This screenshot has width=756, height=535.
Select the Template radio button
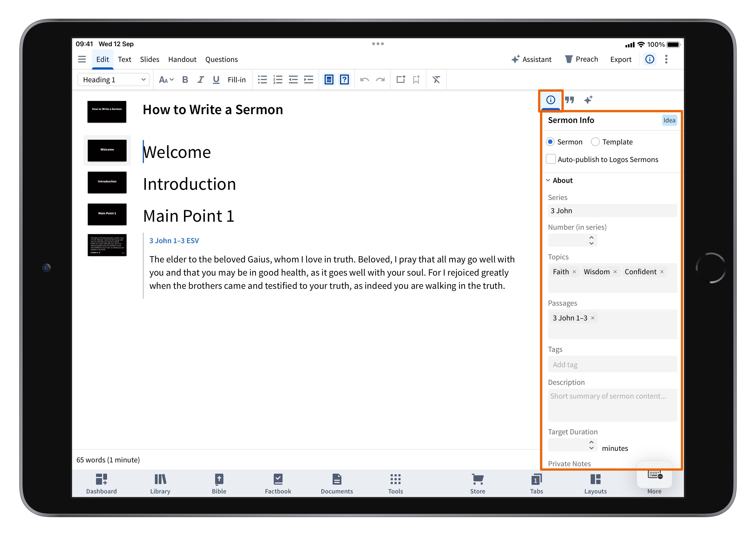(x=595, y=142)
